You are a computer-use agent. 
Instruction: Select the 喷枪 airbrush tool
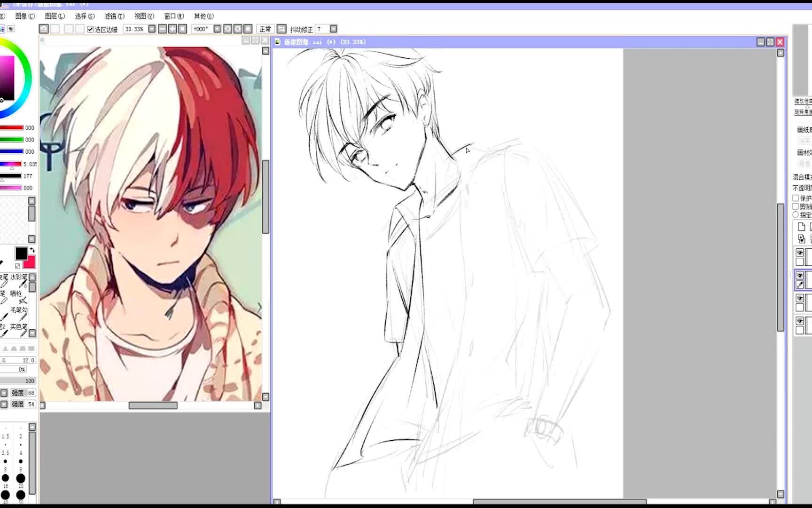[19, 297]
